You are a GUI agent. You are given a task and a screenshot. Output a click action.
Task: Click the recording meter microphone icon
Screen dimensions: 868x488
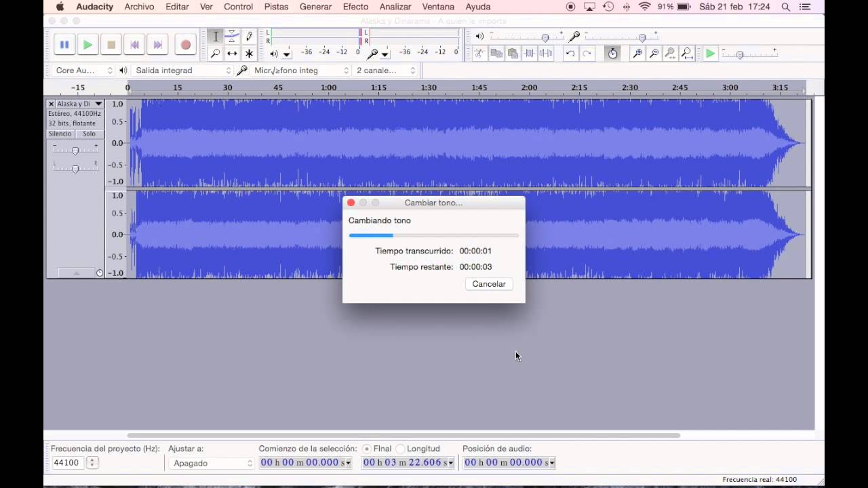372,54
